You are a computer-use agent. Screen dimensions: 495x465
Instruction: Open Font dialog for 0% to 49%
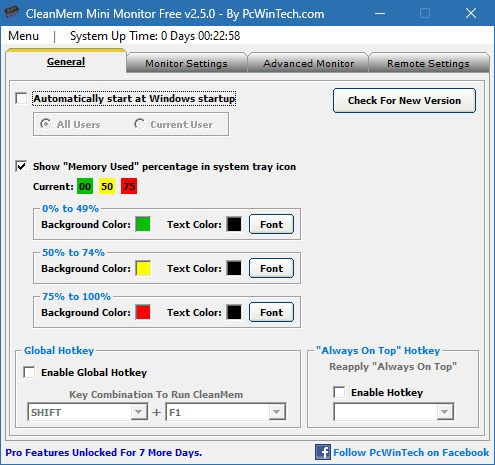tap(271, 224)
